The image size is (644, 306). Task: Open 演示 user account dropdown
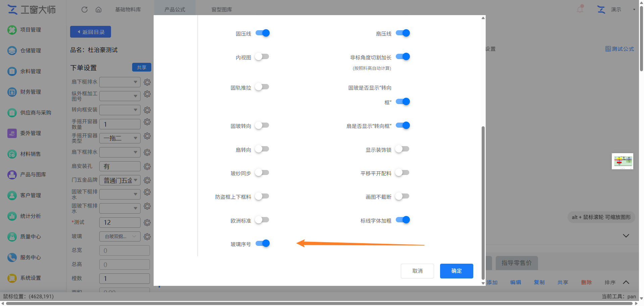coord(616,9)
